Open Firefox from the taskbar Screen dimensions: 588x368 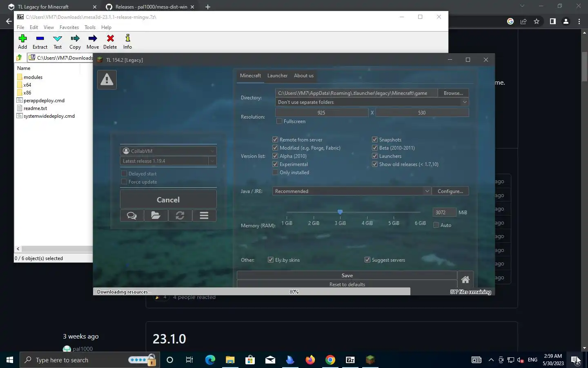(x=310, y=360)
